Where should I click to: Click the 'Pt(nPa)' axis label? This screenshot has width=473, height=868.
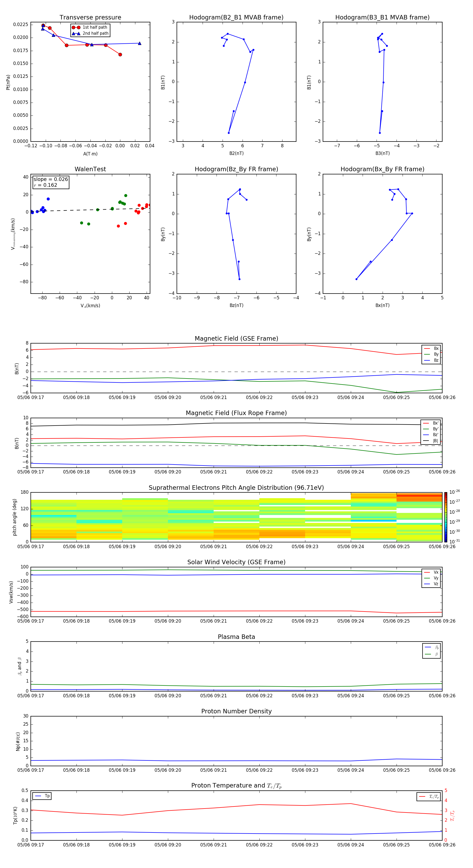click(x=8, y=82)
